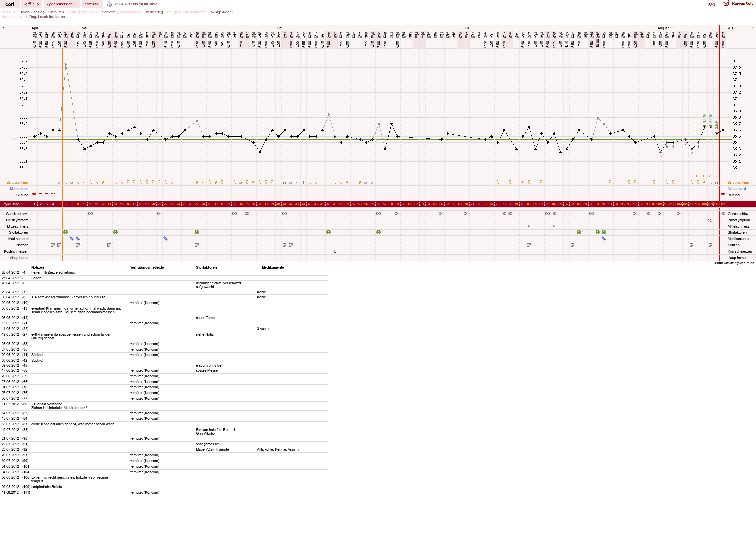Open the note icon on cycle day 80

pos(529,245)
